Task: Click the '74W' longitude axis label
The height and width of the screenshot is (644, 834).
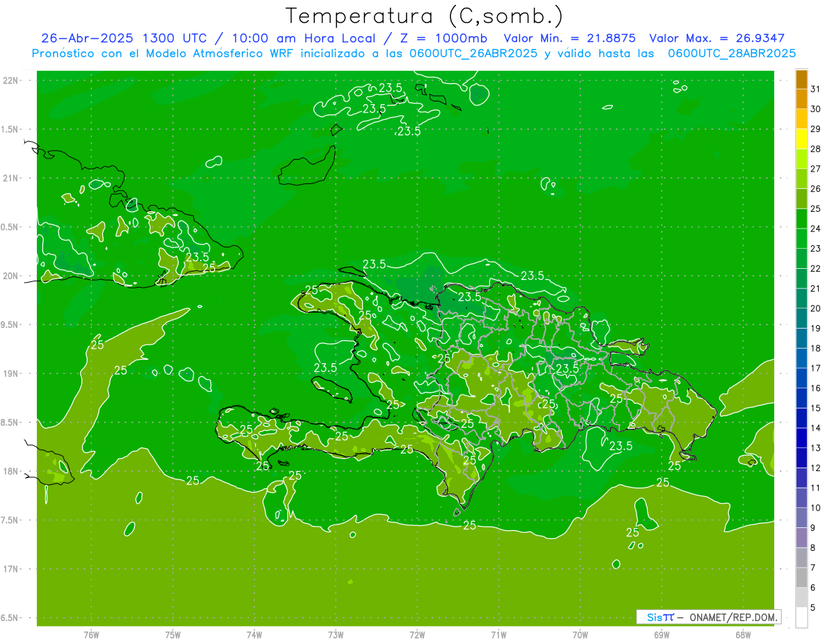Action: pos(254,635)
